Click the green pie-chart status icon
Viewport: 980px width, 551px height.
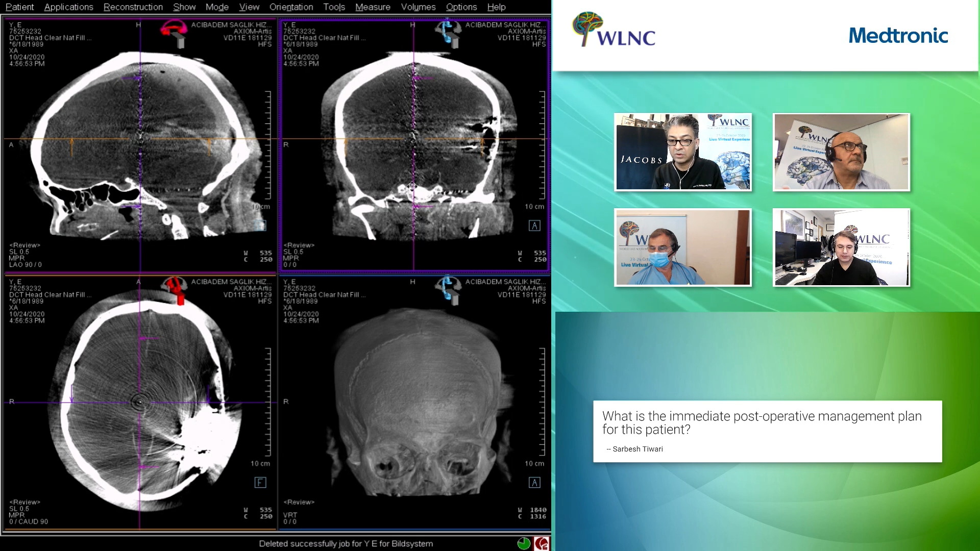(x=524, y=543)
